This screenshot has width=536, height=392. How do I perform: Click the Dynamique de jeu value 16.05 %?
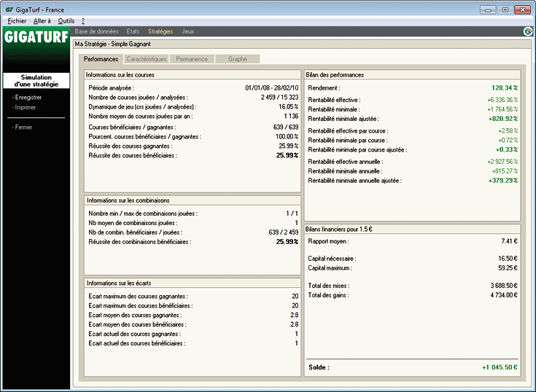[x=289, y=106]
